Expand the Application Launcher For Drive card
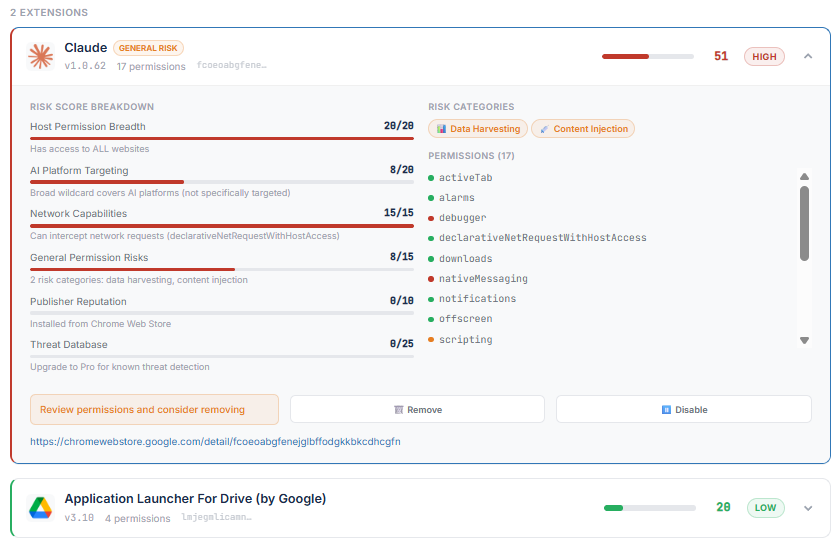839x540 pixels. pos(808,508)
